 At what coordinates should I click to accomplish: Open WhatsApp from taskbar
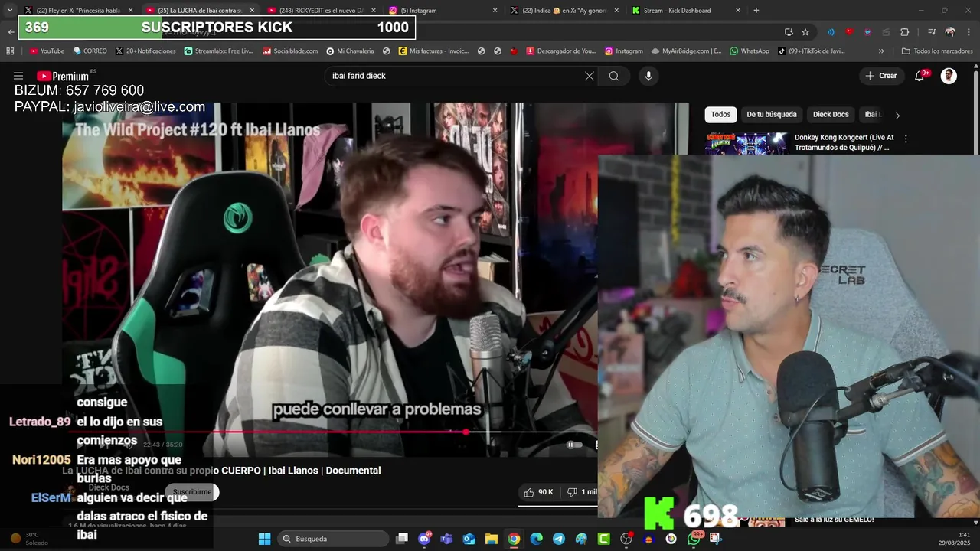[693, 539]
